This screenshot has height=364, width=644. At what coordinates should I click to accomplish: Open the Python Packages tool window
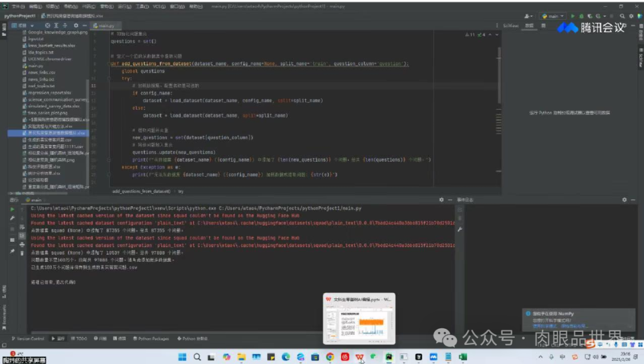pos(151,338)
